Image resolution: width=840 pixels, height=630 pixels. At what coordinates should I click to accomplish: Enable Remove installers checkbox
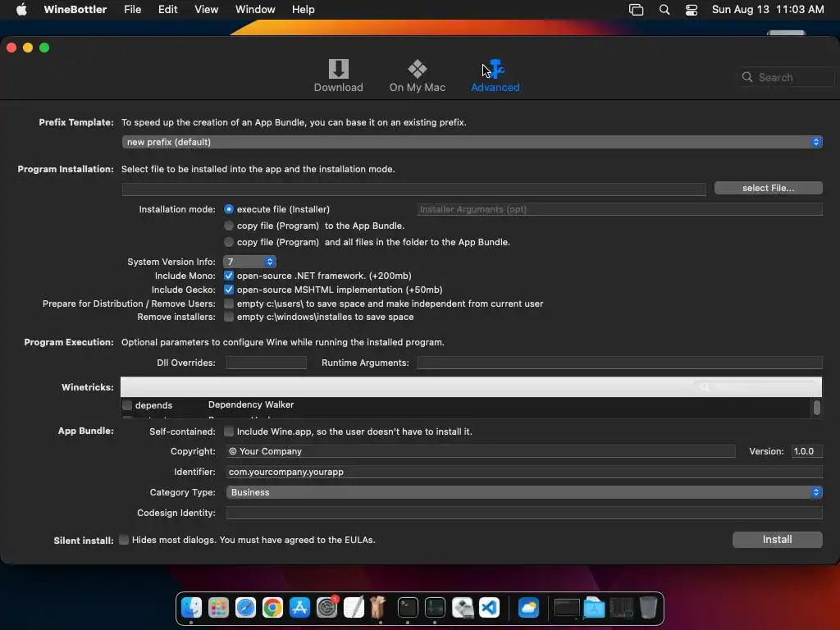click(x=229, y=317)
